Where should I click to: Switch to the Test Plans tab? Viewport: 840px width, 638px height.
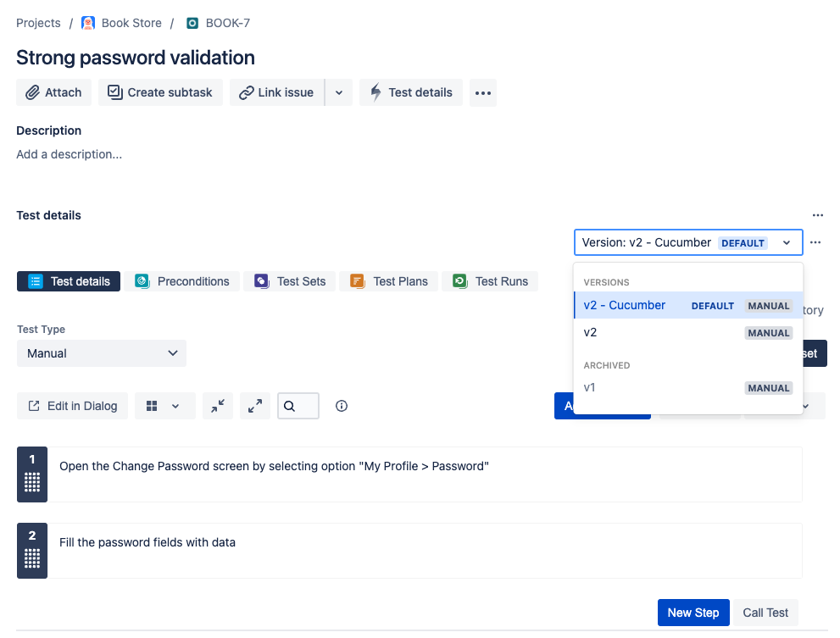tap(388, 281)
